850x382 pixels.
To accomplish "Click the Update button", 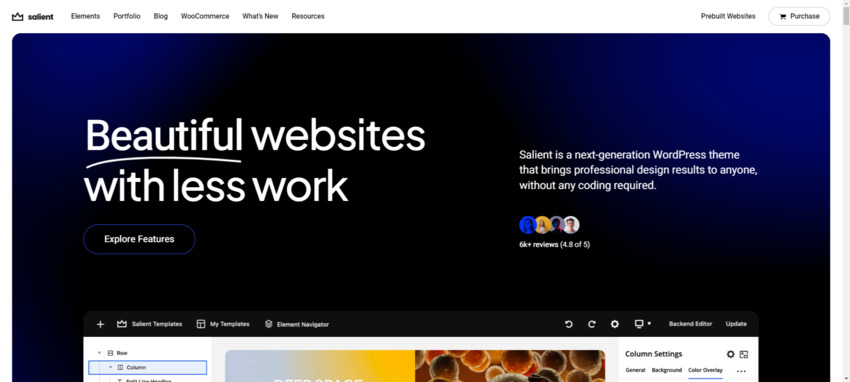I will point(736,324).
